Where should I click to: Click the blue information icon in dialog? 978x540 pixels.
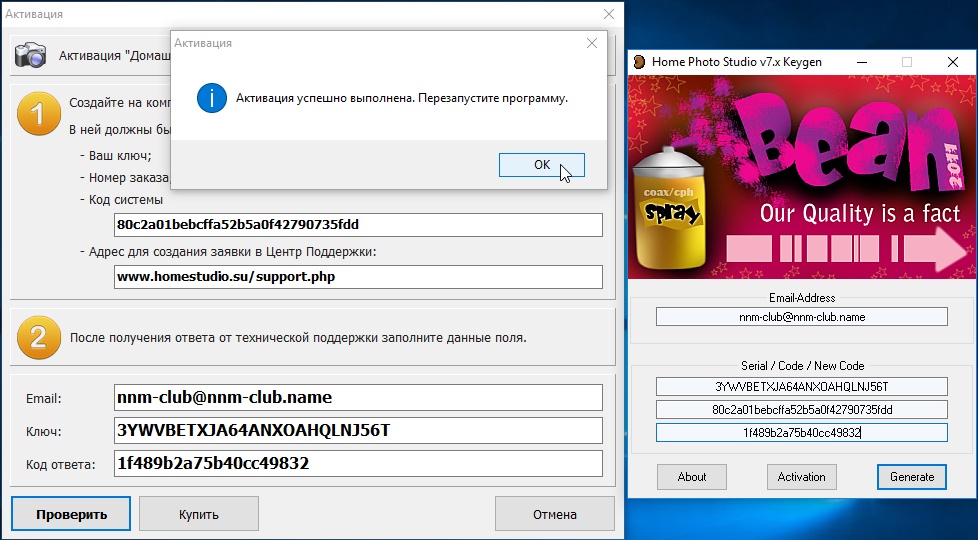(211, 99)
